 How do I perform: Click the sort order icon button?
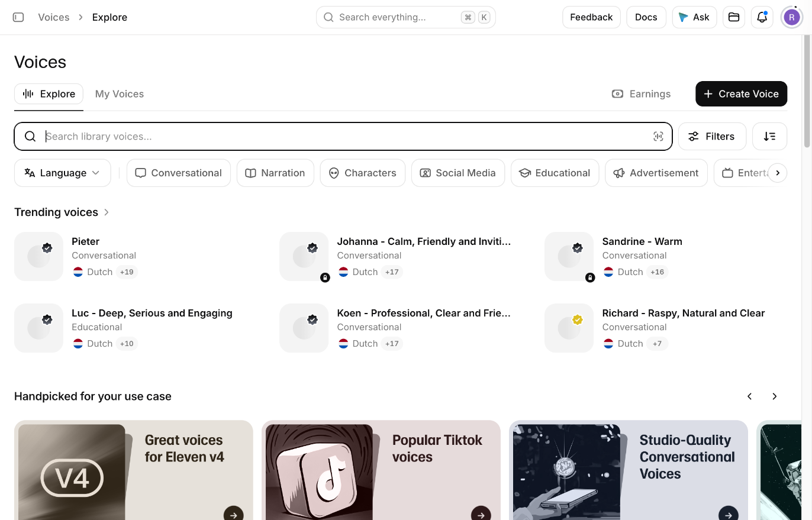(x=769, y=137)
